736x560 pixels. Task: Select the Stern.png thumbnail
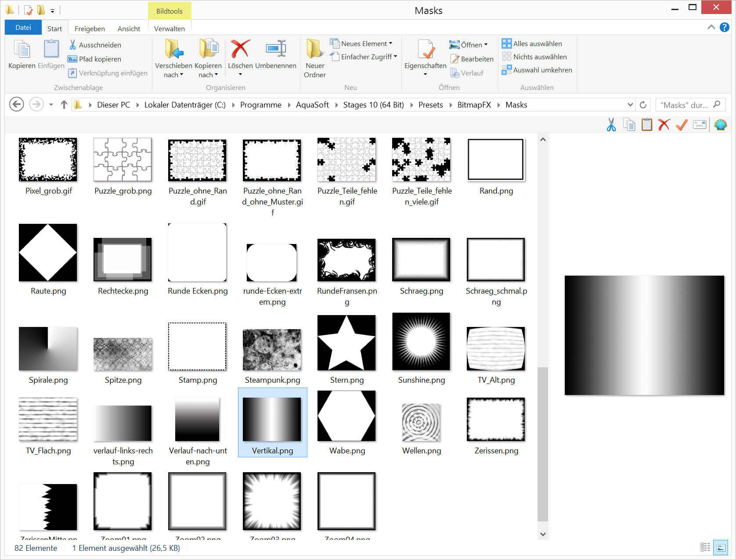[346, 343]
